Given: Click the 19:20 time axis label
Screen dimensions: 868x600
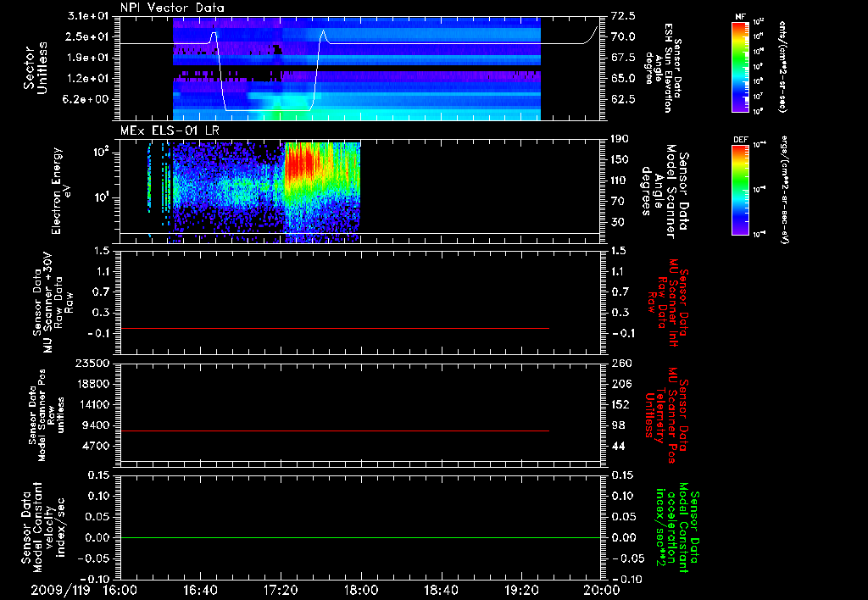Looking at the screenshot, I should tap(521, 590).
